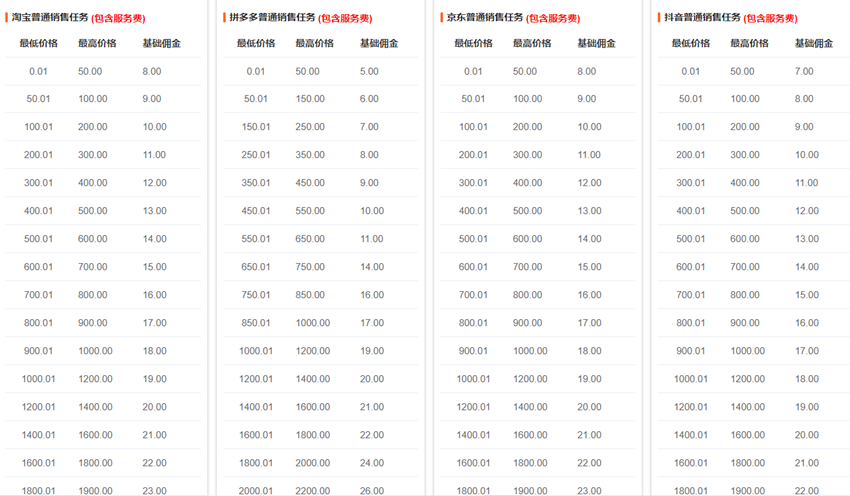Image resolution: width=850 pixels, height=496 pixels.
Task: Select 1400.00 highest price in the 京东 table
Action: click(x=530, y=407)
